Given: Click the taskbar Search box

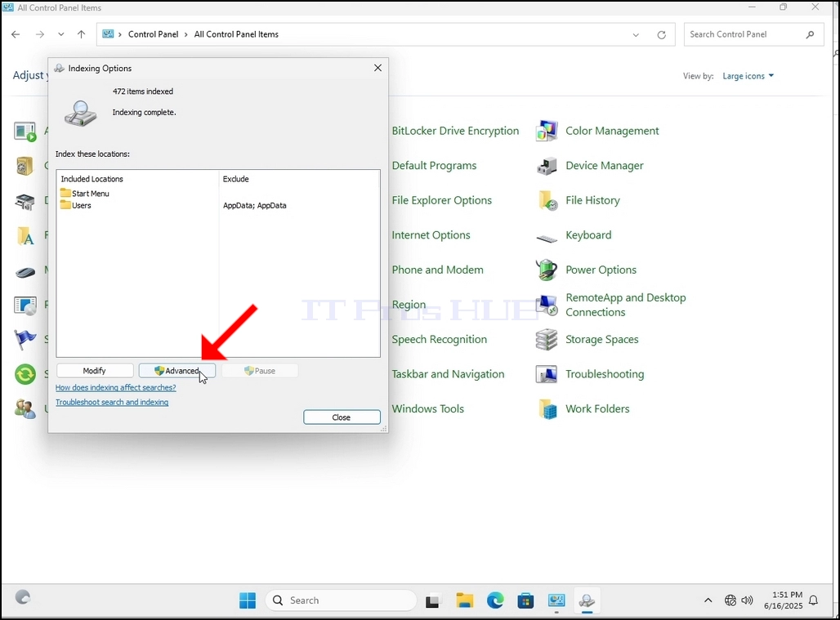Looking at the screenshot, I should 342,600.
